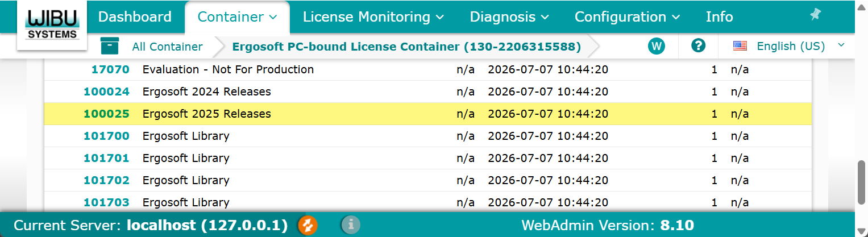This screenshot has height=237, width=868.
Task: Click the WIBU Systems logo
Action: point(52,26)
